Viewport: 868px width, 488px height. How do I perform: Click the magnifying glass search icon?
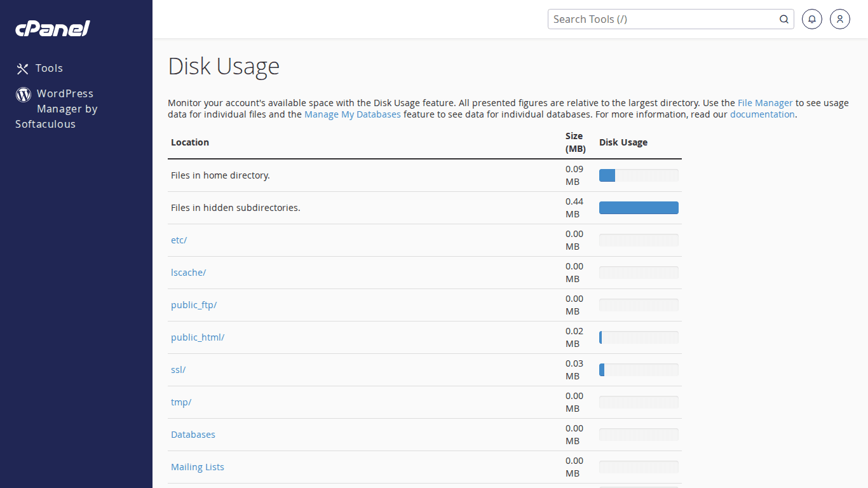pos(784,19)
